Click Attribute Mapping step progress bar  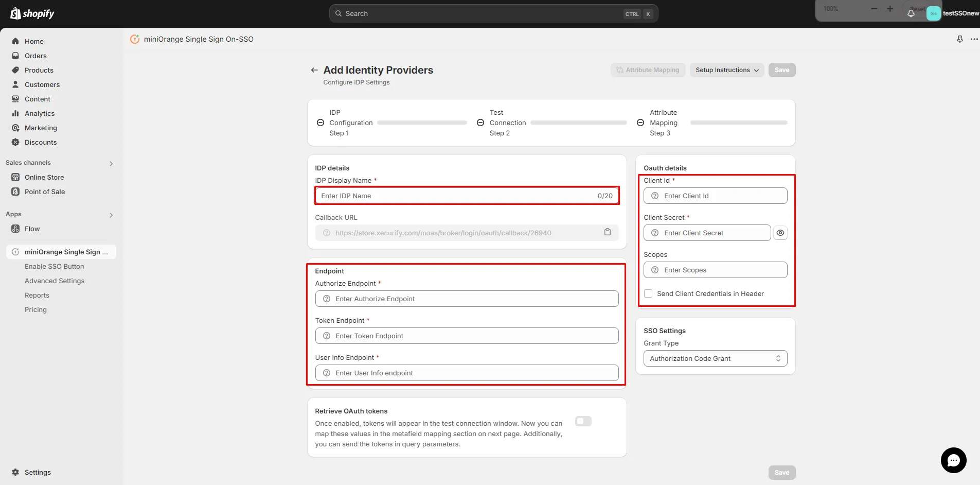[739, 123]
